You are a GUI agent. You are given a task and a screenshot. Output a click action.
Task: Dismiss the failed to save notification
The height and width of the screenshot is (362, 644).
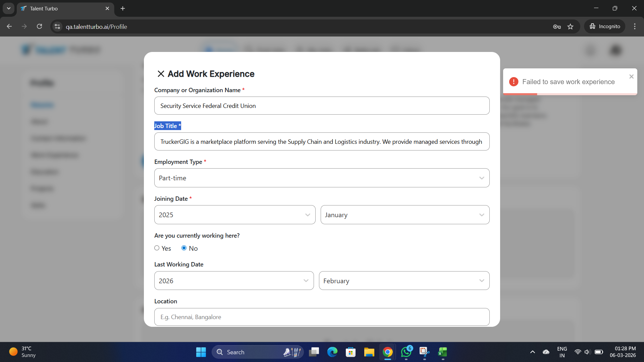click(631, 76)
